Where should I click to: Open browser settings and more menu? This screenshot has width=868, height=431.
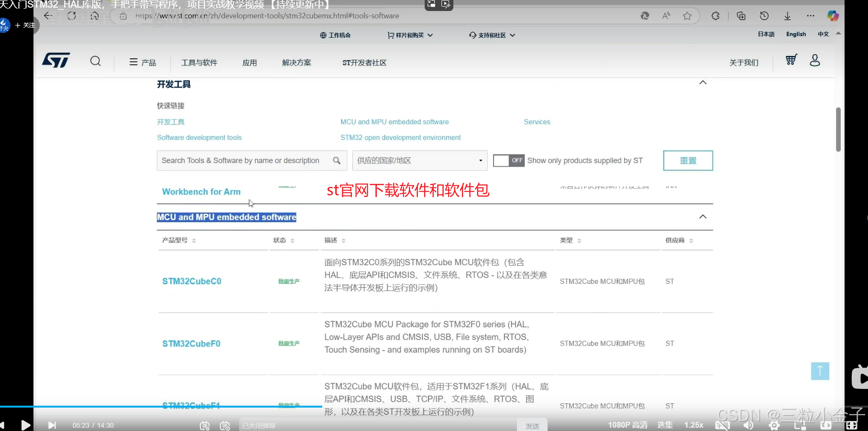pyautogui.click(x=810, y=16)
